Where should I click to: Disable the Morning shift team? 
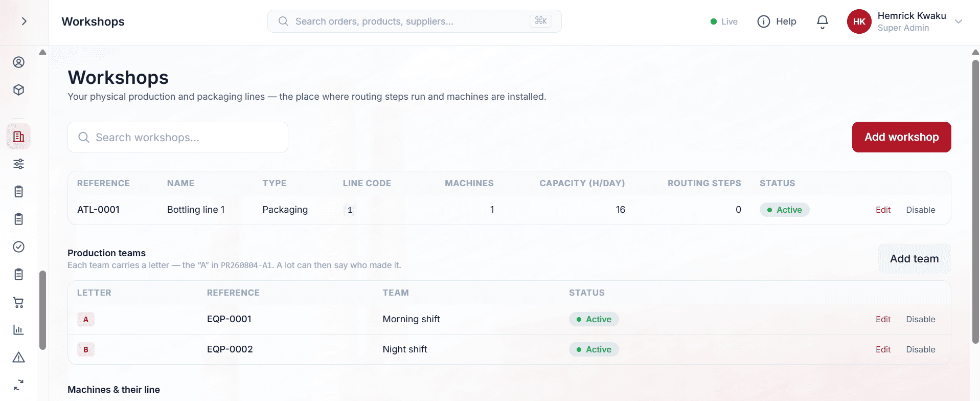920,319
